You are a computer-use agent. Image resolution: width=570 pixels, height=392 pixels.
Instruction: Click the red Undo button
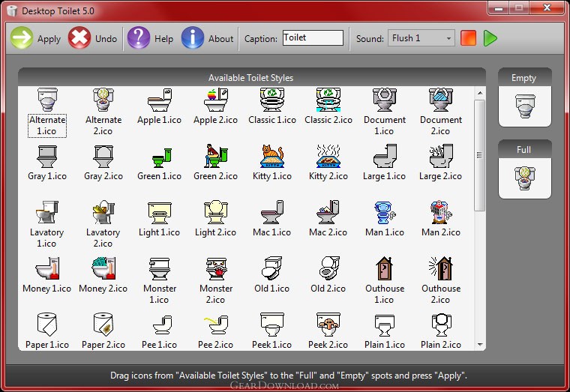pyautogui.click(x=79, y=38)
